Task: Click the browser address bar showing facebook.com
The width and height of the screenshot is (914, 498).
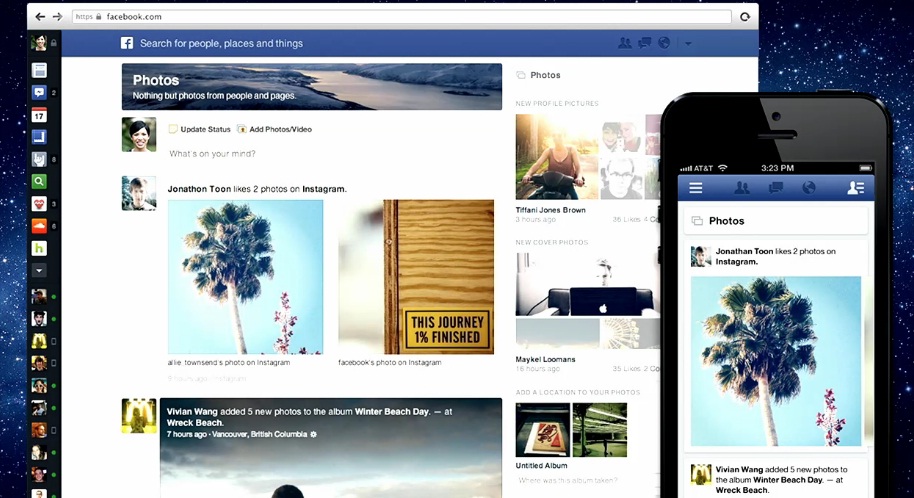Action: tap(402, 17)
